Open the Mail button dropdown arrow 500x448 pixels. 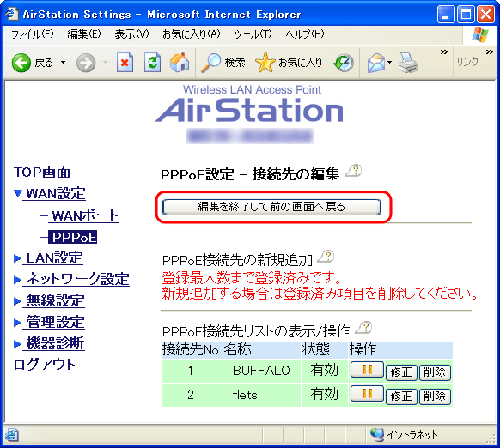[389, 63]
